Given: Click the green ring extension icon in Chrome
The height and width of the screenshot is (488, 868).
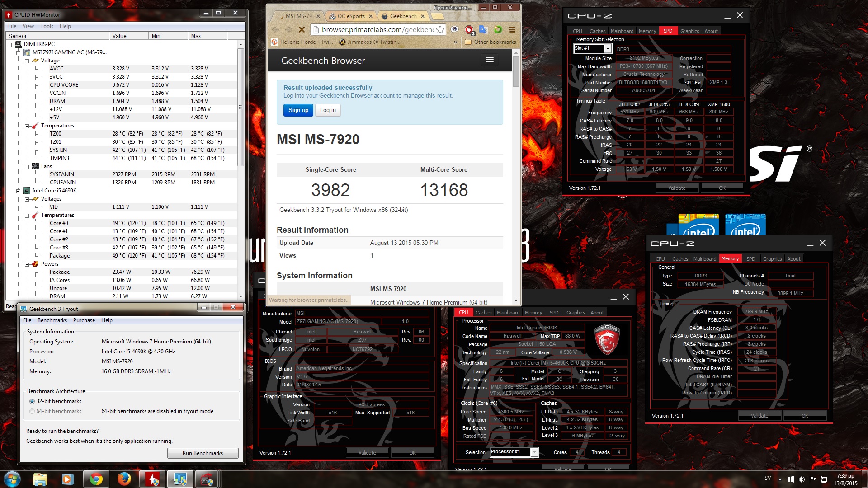Looking at the screenshot, I should click(498, 29).
